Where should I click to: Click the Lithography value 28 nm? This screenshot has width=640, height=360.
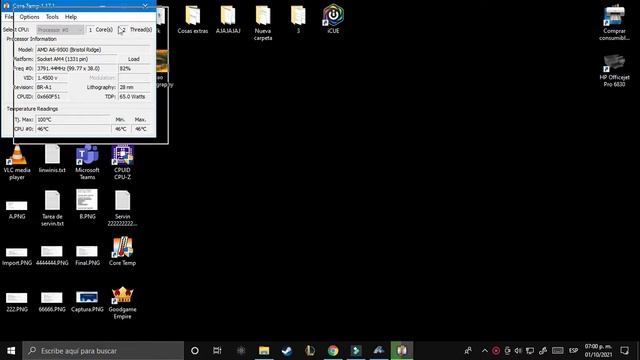click(x=134, y=87)
